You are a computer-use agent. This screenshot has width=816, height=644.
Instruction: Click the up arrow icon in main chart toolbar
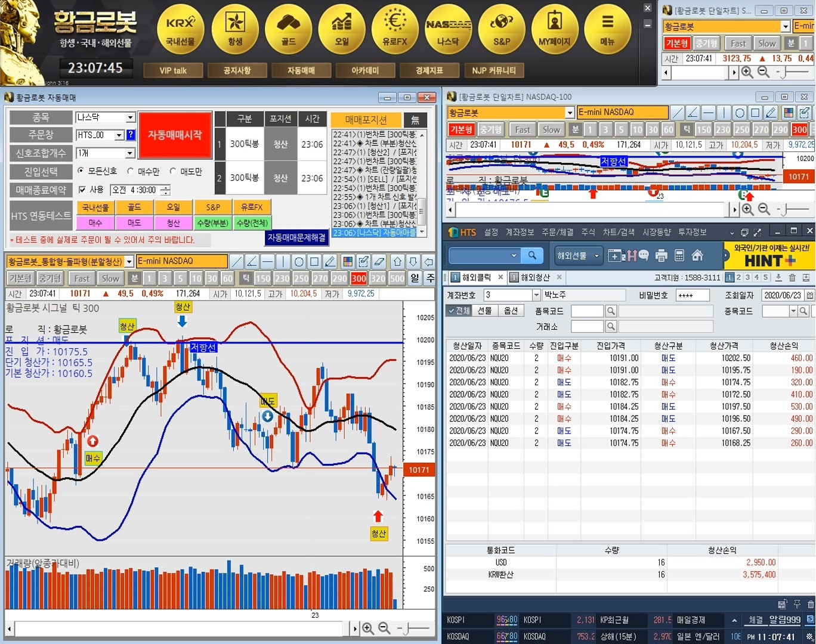point(398,262)
